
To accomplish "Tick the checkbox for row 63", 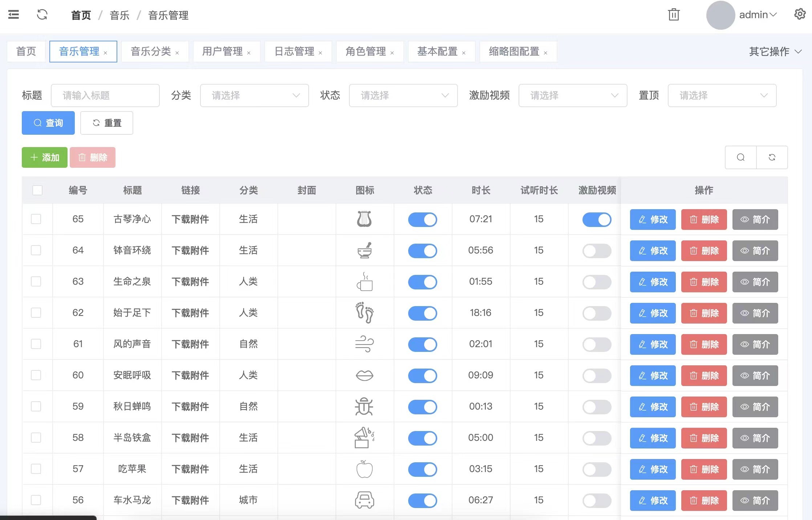I will [x=36, y=281].
